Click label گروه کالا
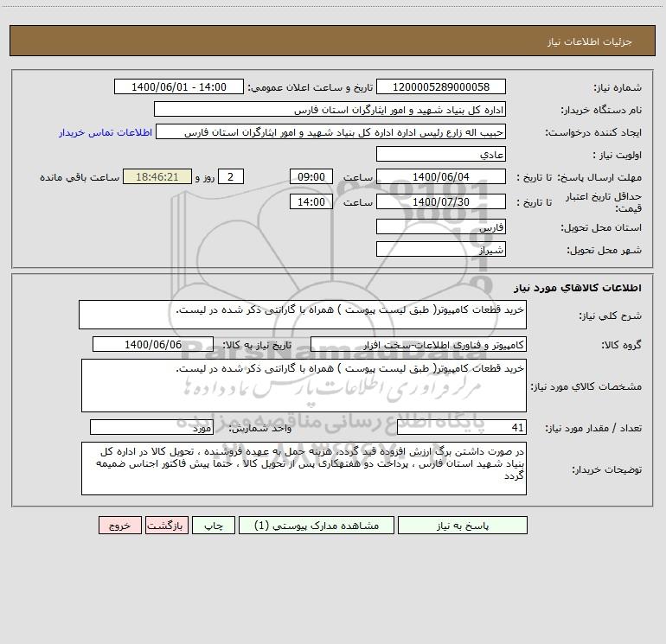Image resolution: width=666 pixels, height=644 pixels. [x=621, y=345]
